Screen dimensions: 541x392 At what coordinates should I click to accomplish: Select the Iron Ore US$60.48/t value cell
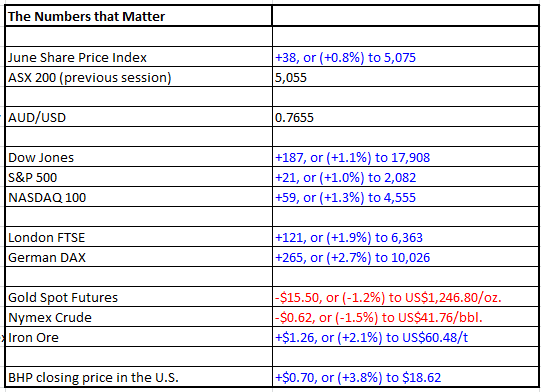(405, 337)
